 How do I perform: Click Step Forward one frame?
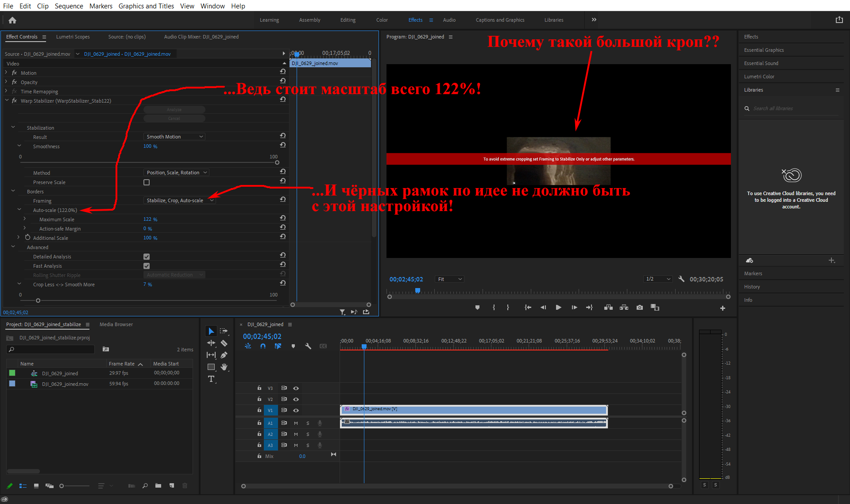point(574,308)
